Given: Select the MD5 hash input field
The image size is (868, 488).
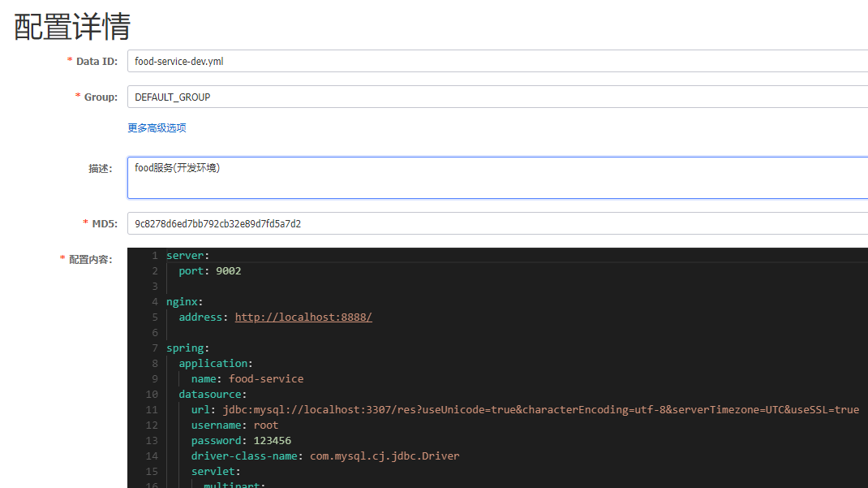Looking at the screenshot, I should tap(496, 223).
